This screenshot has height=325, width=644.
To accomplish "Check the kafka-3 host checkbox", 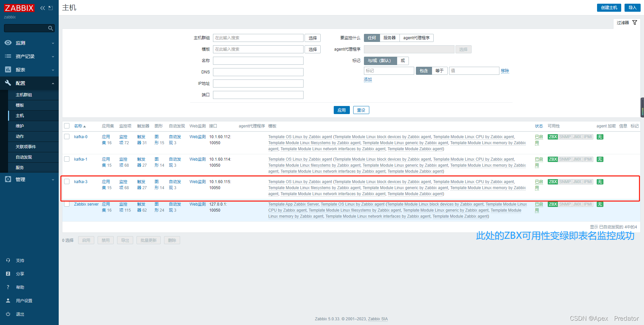I will pos(67,181).
